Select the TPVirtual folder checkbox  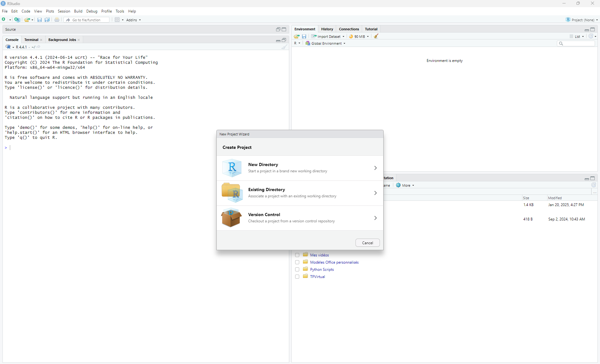coord(297,277)
